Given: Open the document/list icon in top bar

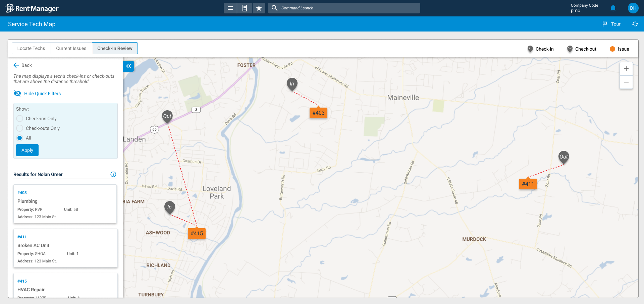Looking at the screenshot, I should (245, 8).
